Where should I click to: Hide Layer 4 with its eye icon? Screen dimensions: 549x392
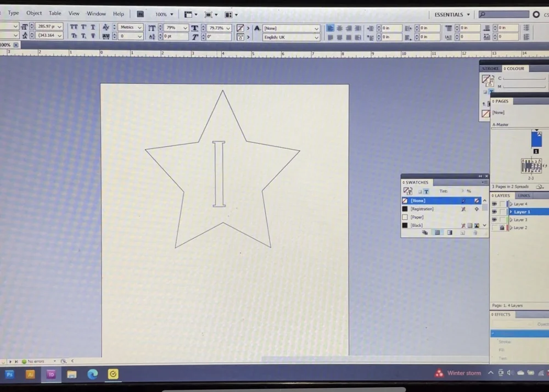click(x=495, y=204)
